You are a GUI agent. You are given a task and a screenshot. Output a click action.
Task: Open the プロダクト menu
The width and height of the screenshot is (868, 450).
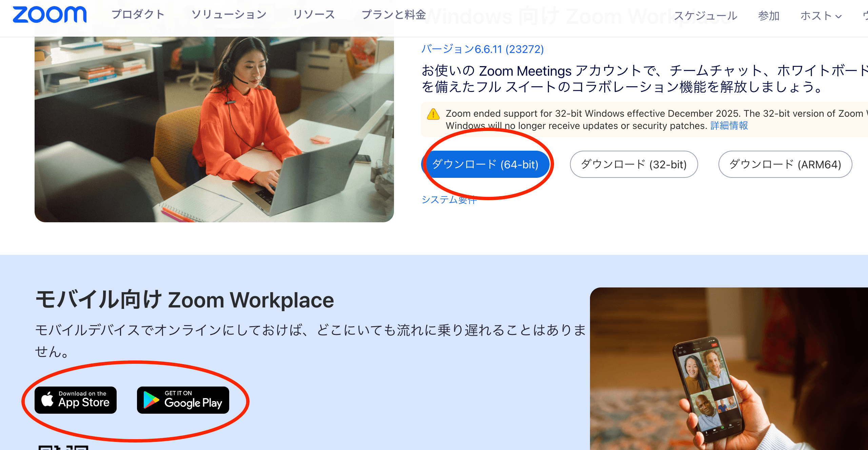point(138,15)
